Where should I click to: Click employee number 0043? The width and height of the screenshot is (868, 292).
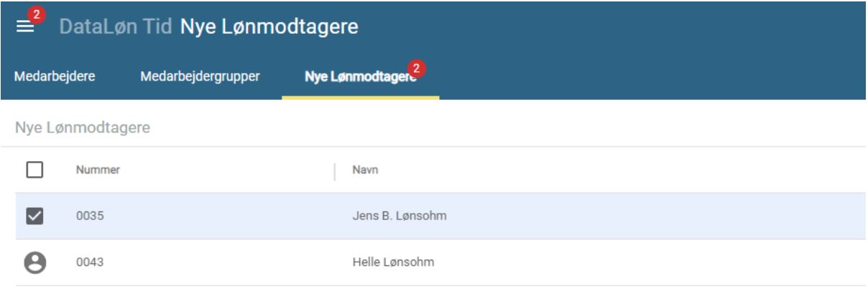pyautogui.click(x=88, y=263)
